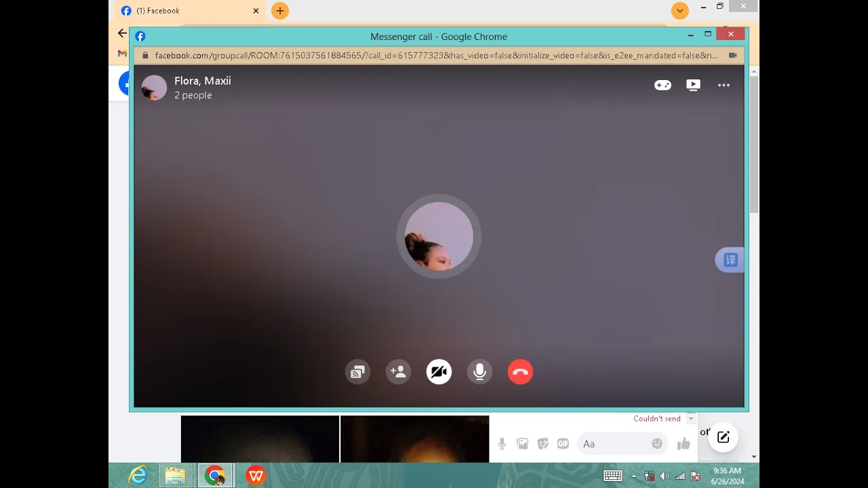
Task: Open WPS Office from the taskbar
Action: pos(256,476)
